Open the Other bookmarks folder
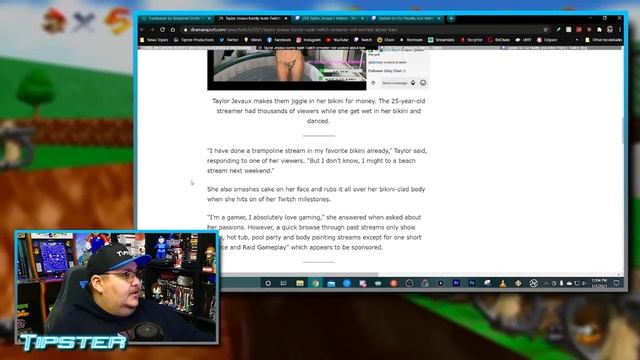Image resolution: width=640 pixels, height=360 pixels. [604, 40]
